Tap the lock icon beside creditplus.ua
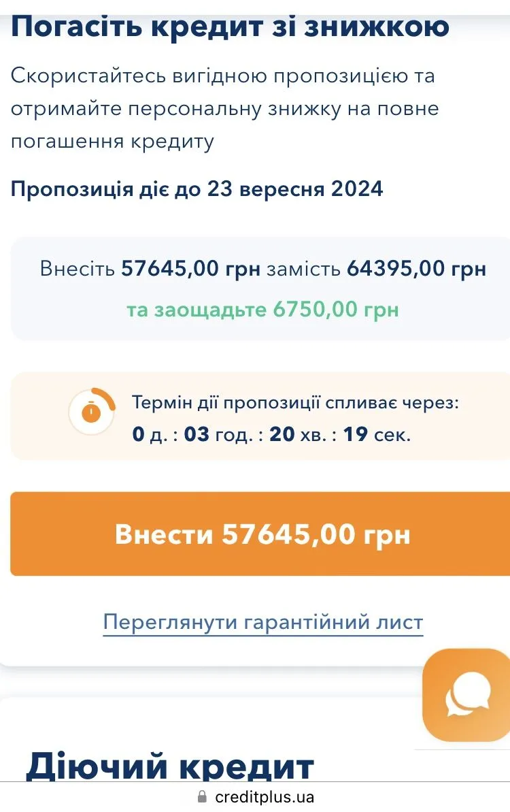 point(201,796)
